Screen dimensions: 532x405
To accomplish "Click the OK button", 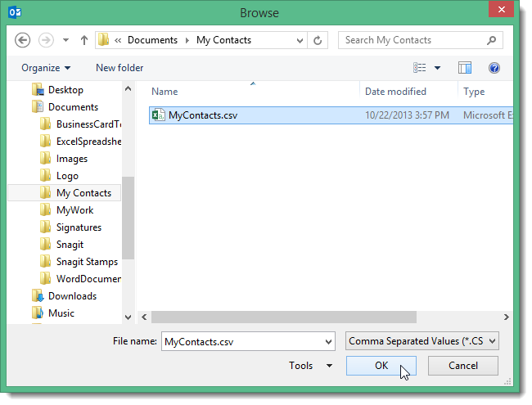I will (x=381, y=366).
